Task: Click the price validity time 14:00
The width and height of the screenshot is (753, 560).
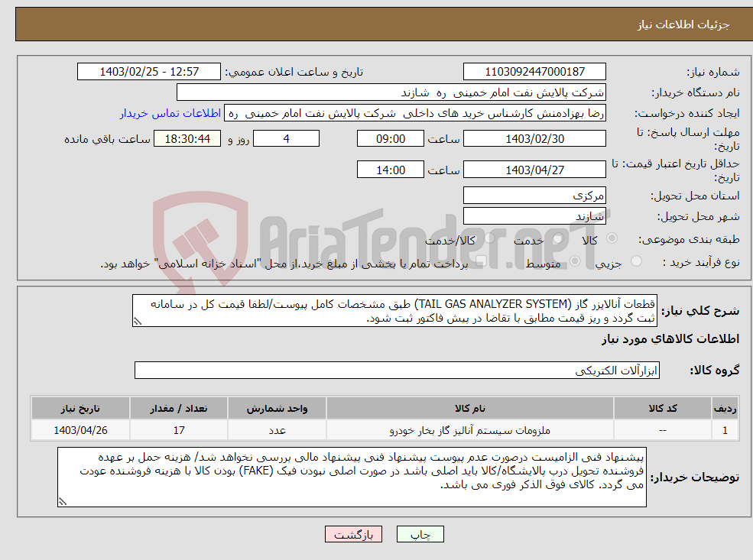Action: [391, 170]
